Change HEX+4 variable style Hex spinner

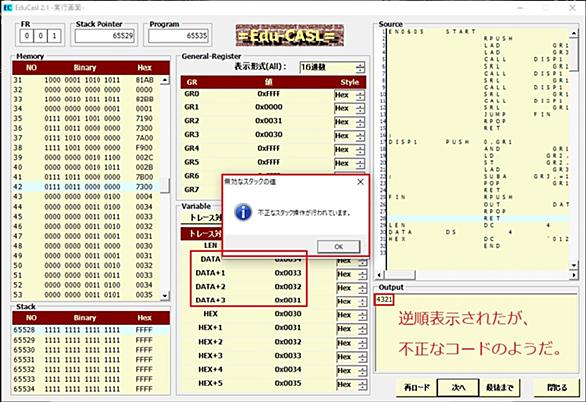click(x=362, y=371)
